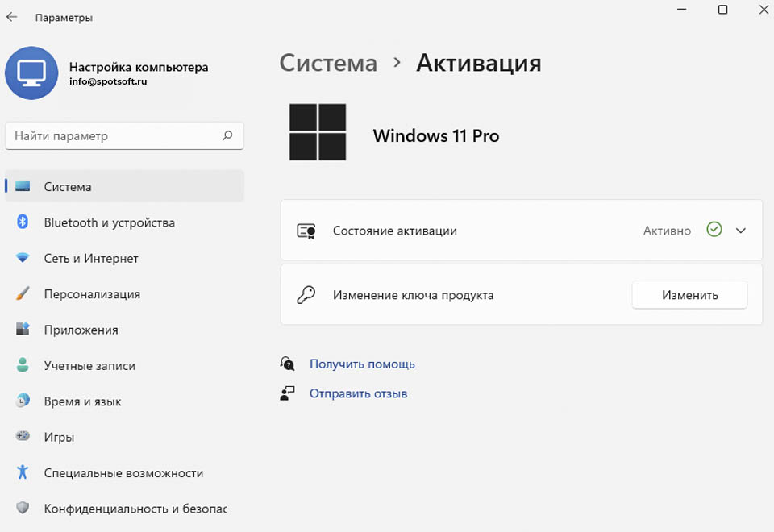Open the Время и язык clock icon
The width and height of the screenshot is (774, 532).
22,401
